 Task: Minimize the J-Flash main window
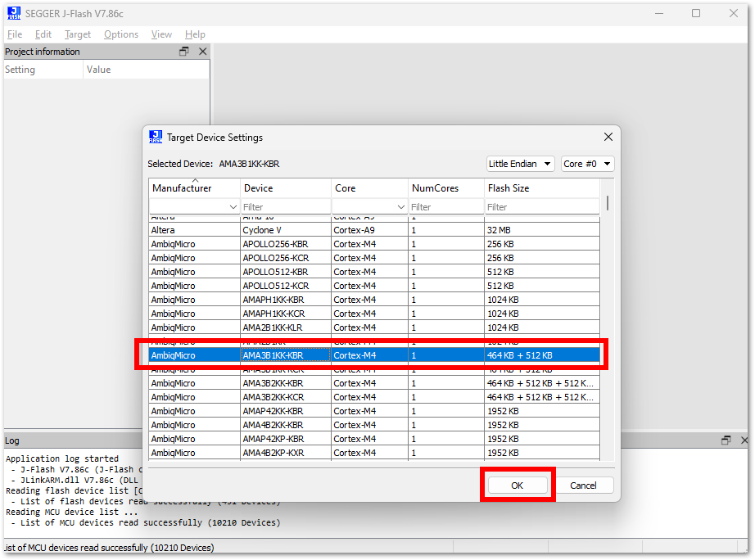(659, 13)
